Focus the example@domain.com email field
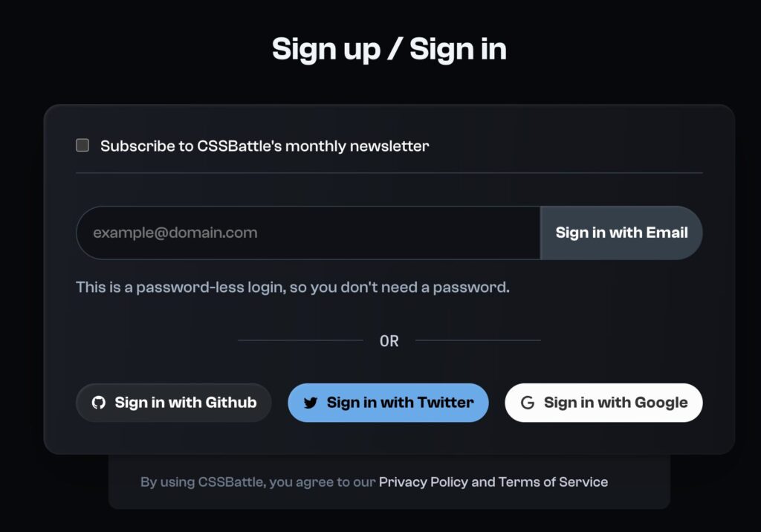 coord(308,233)
